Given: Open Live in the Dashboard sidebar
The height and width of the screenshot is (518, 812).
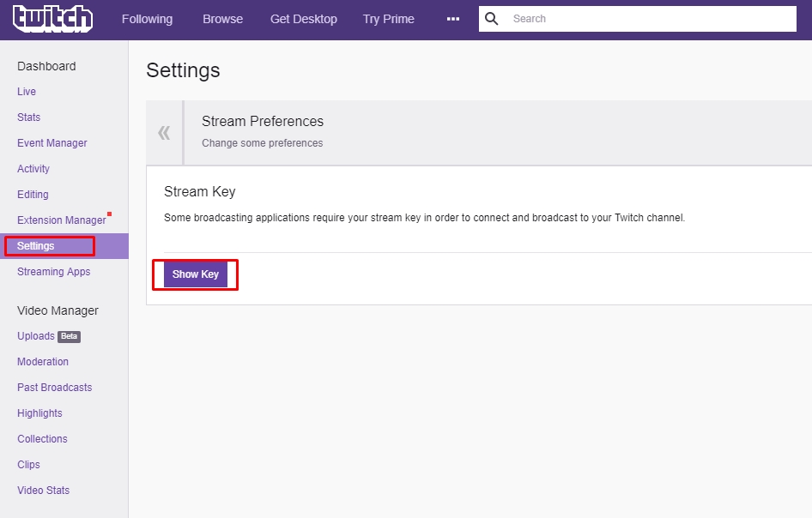Looking at the screenshot, I should coord(27,92).
